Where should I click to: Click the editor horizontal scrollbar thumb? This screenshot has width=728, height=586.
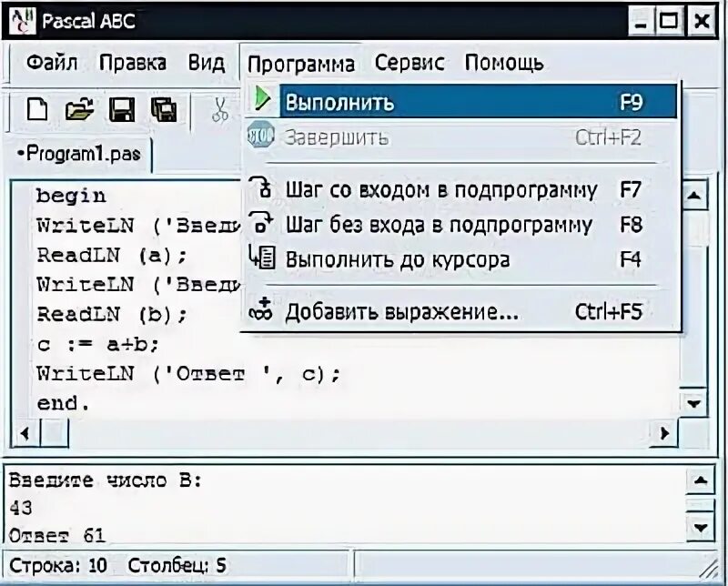(54, 434)
